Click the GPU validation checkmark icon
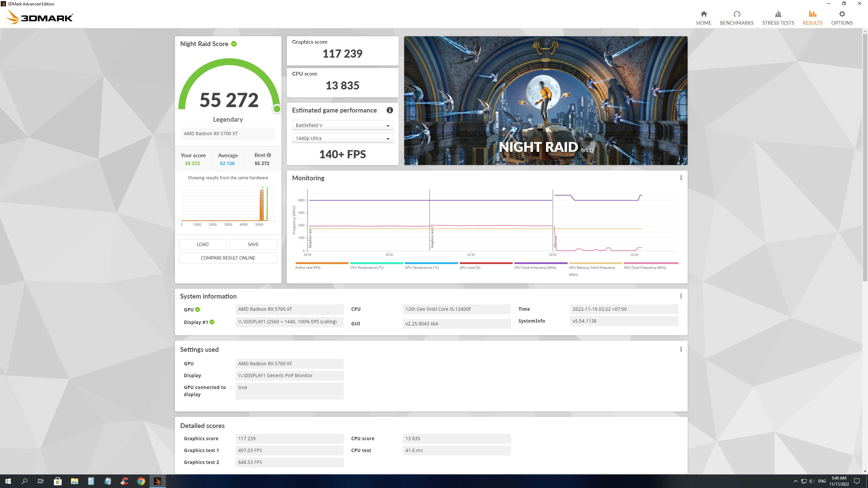868x488 pixels. click(198, 309)
